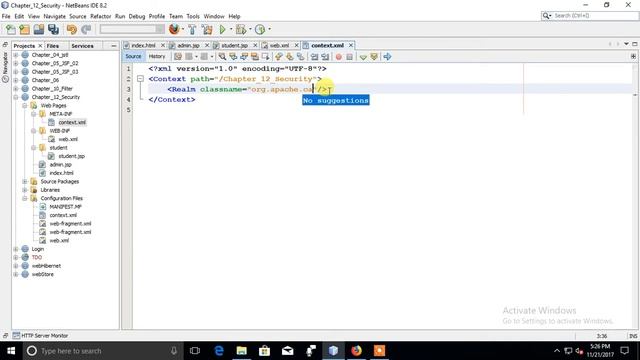Open the Run Project dropdown arrow
The width and height of the screenshot is (640, 360).
231,29
